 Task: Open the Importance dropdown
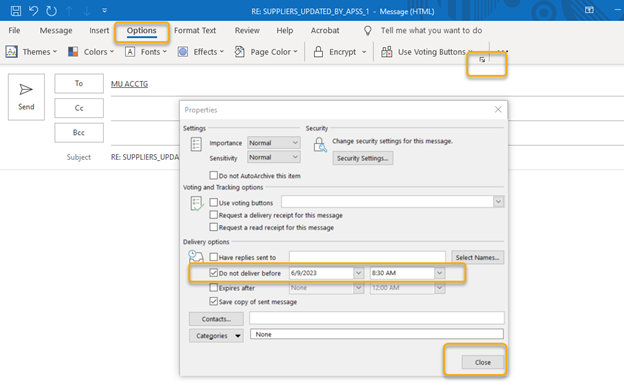click(274, 143)
